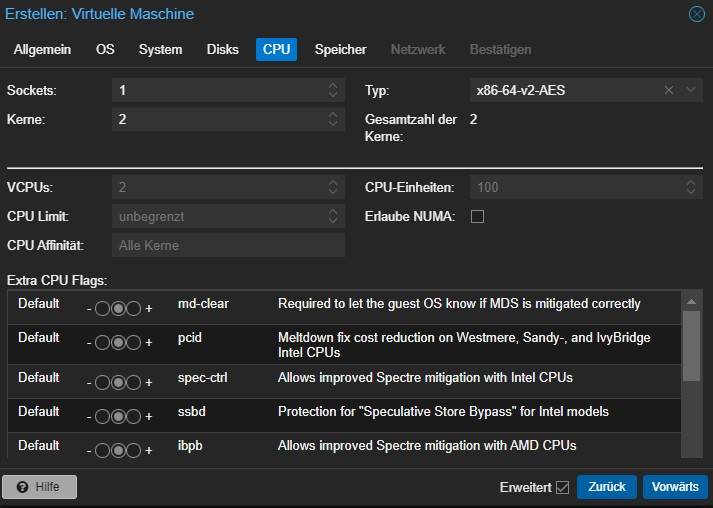Viewport: 713px width, 508px height.
Task: Click the CPU Affinität input field
Action: tap(228, 245)
